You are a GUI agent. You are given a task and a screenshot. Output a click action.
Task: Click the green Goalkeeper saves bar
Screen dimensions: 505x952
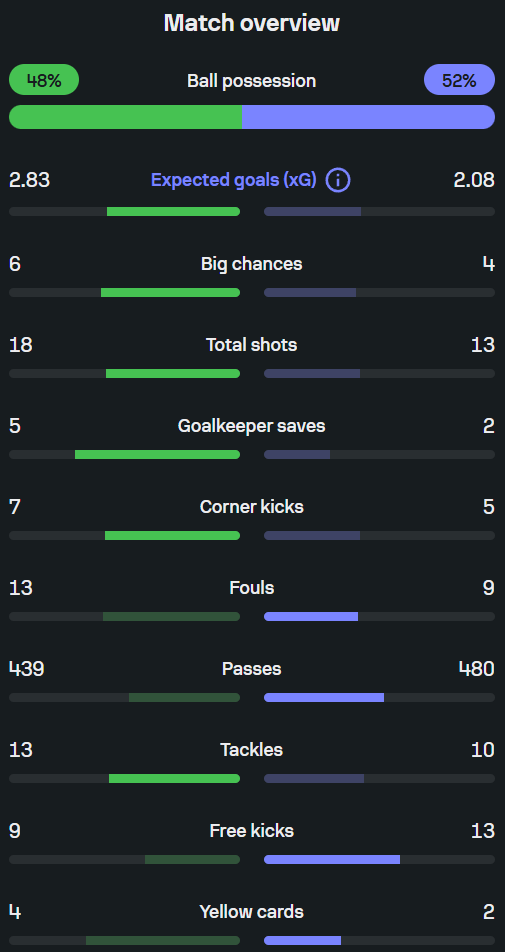click(157, 454)
